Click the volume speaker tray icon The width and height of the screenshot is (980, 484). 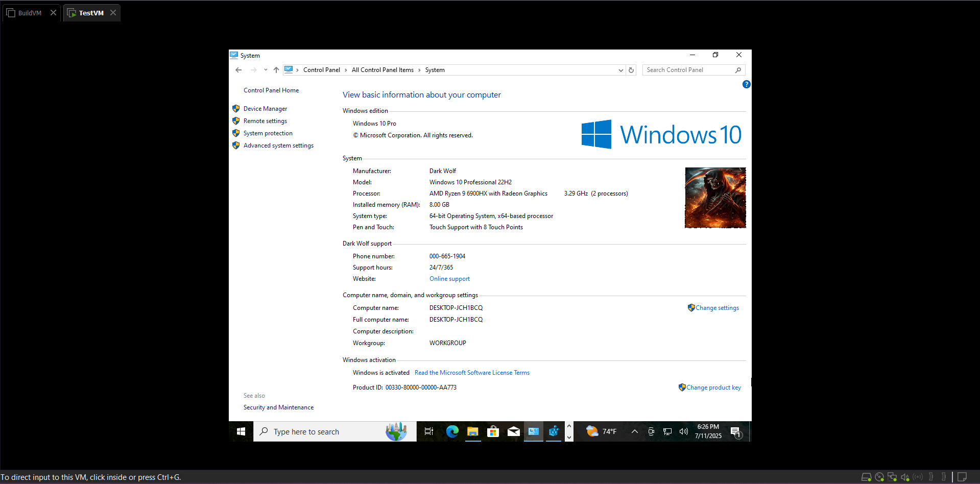[683, 431]
